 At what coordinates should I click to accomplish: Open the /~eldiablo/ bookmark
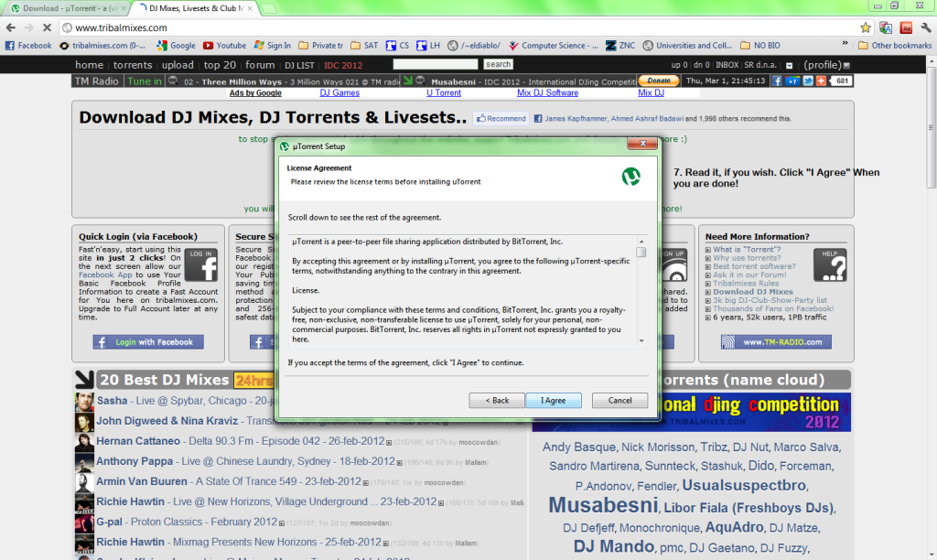tap(474, 46)
